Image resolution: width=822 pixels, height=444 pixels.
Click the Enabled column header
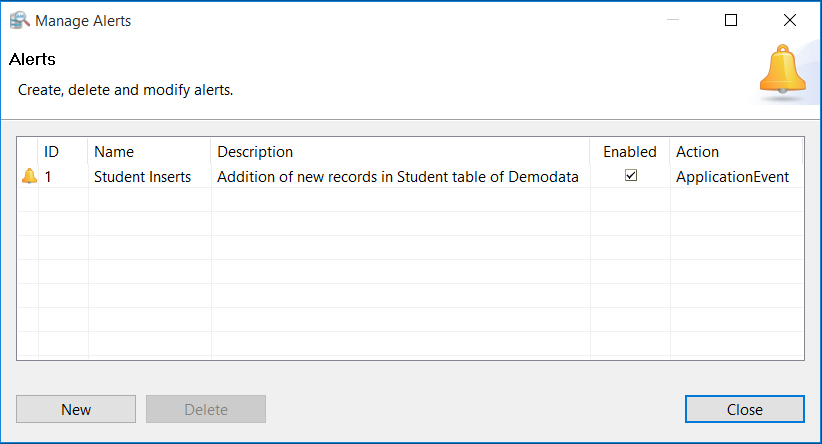(x=629, y=152)
